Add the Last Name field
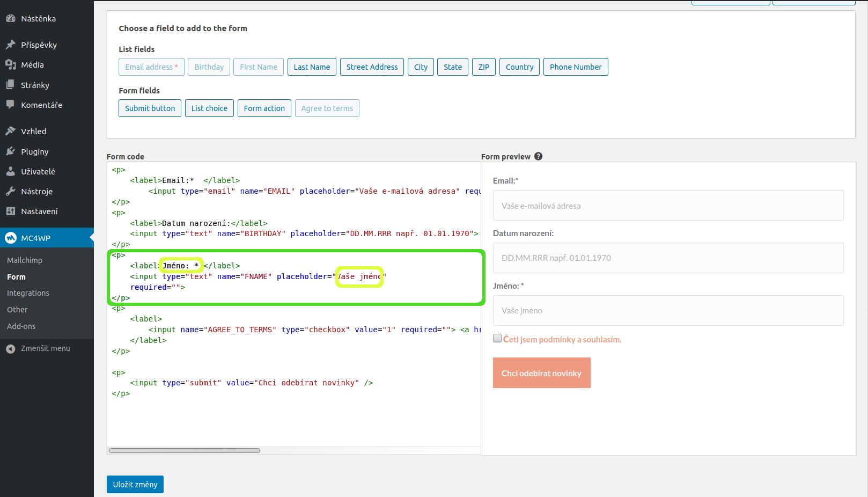Screen dimensions: 868x497 tap(312, 67)
